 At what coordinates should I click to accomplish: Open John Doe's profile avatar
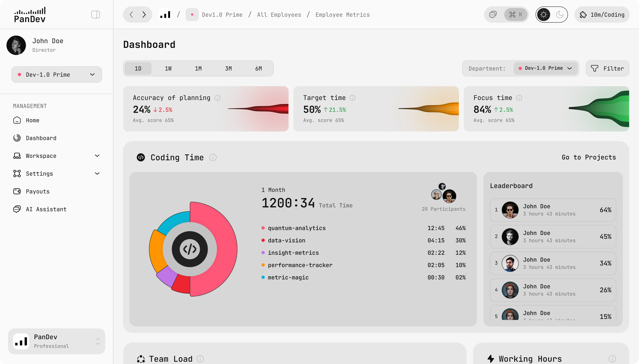point(16,45)
